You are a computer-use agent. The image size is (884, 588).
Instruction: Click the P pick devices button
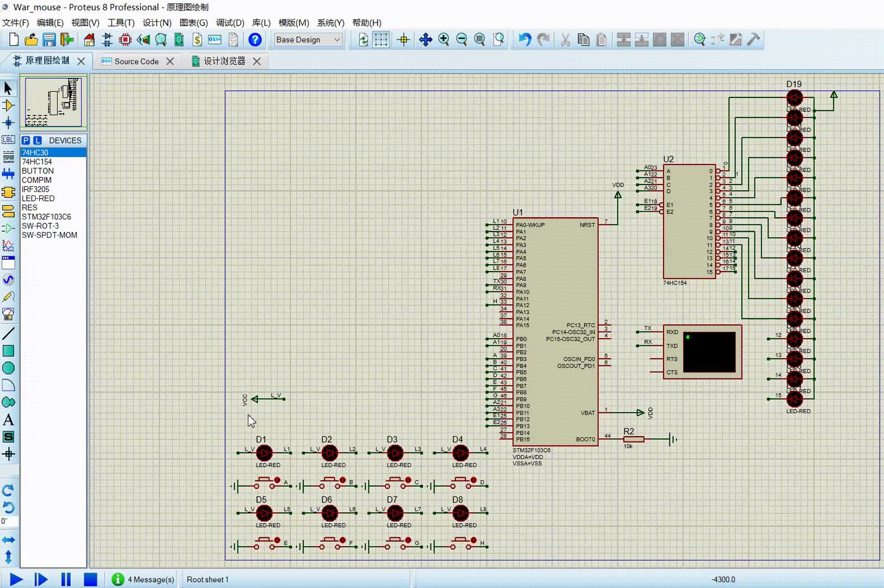point(26,140)
